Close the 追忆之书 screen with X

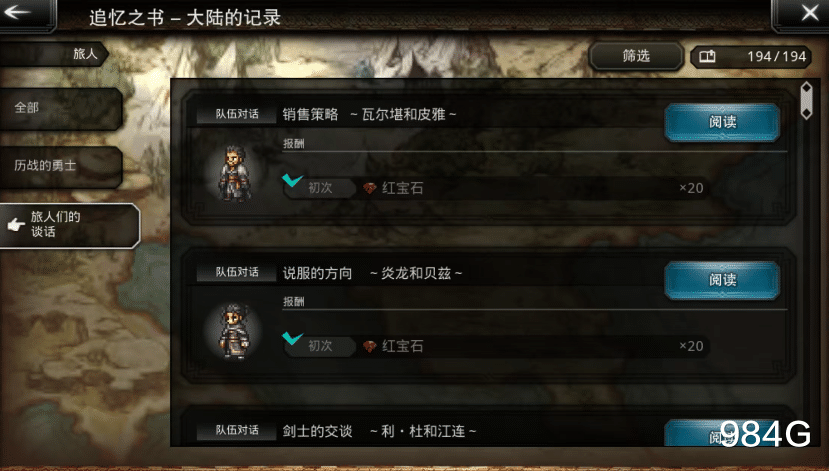click(809, 13)
